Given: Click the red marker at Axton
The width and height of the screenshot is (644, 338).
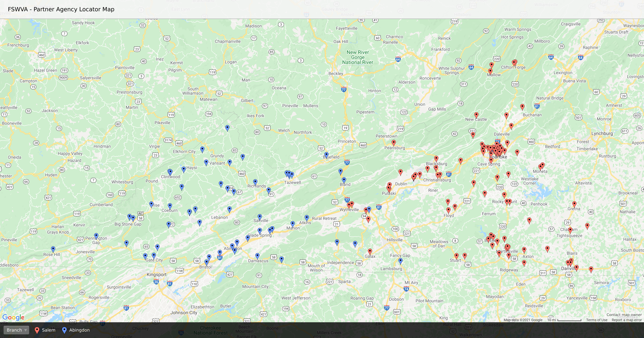Looking at the screenshot, I should [524, 250].
